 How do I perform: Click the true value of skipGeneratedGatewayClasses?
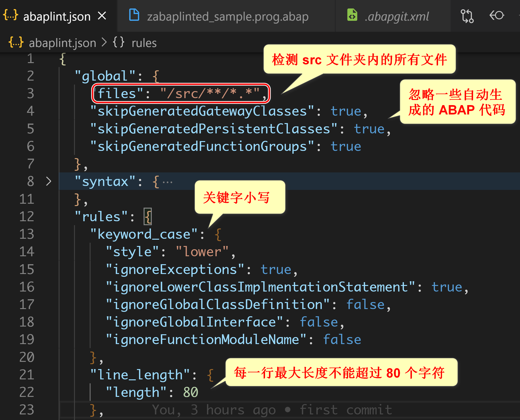coord(346,111)
